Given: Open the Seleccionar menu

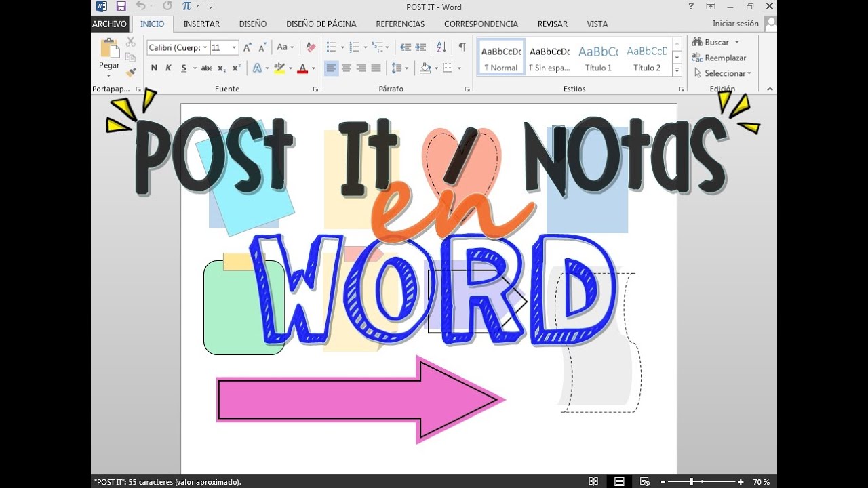Looking at the screenshot, I should (x=722, y=73).
